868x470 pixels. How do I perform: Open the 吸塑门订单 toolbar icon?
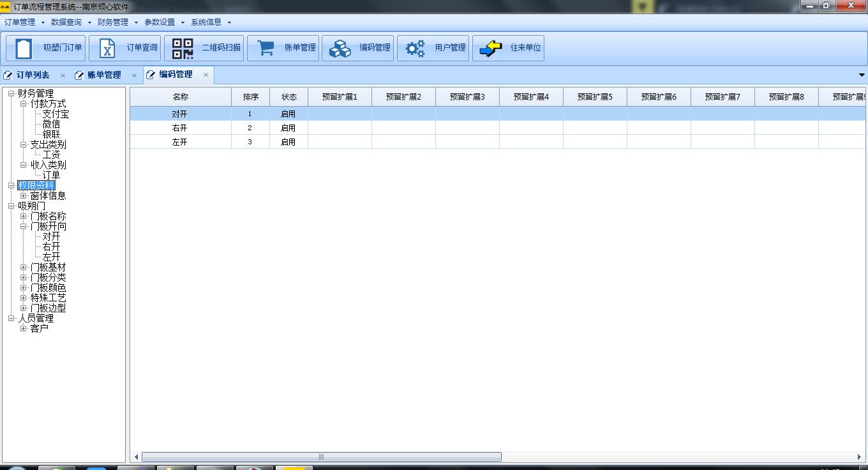[x=24, y=48]
